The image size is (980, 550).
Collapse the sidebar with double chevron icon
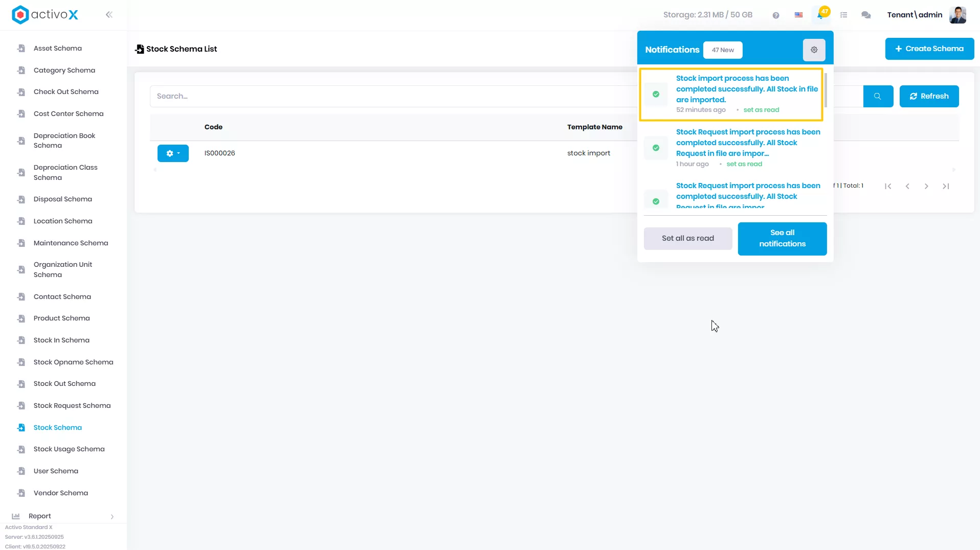point(109,15)
